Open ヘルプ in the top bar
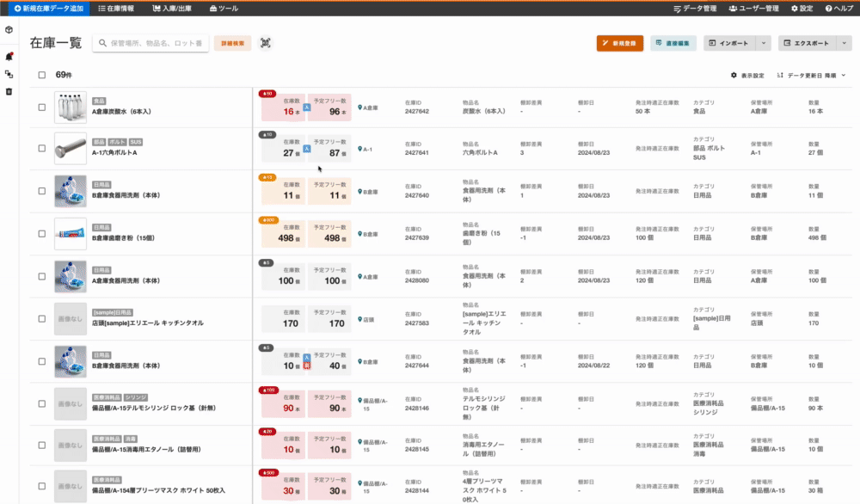 point(839,9)
